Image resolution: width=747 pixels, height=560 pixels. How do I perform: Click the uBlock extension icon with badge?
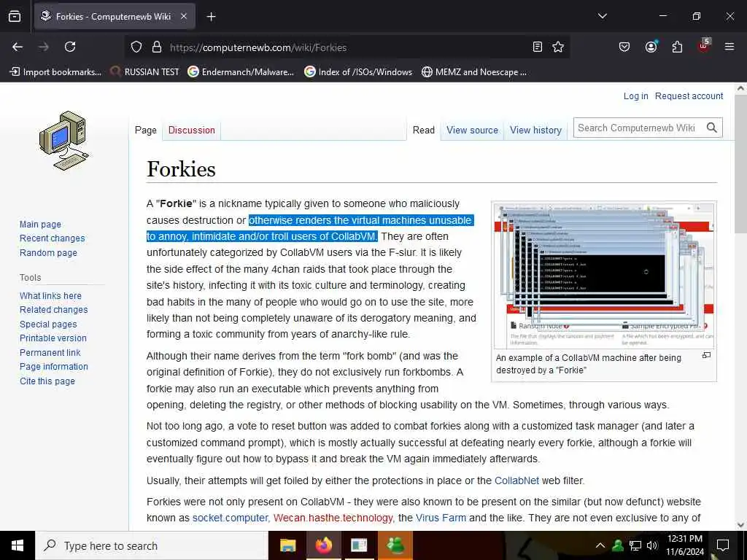[x=704, y=46]
